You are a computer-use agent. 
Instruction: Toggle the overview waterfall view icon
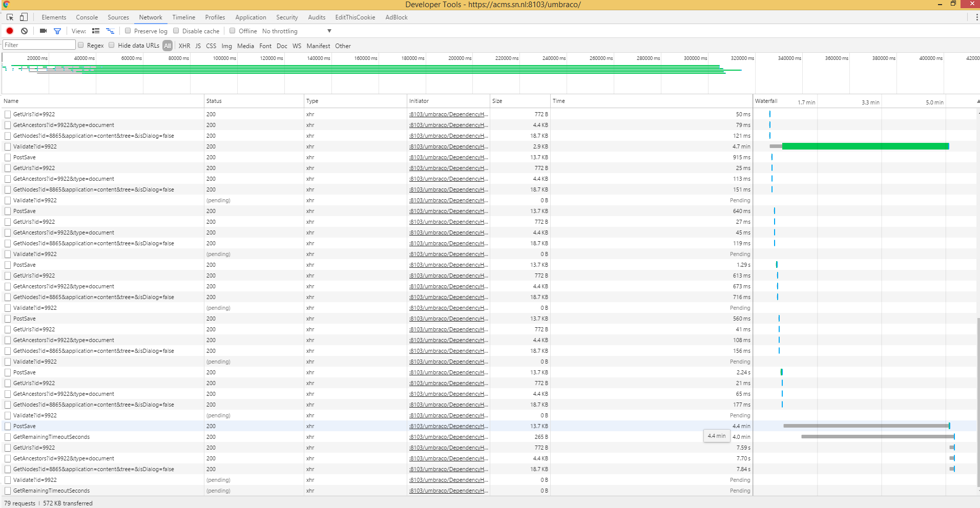click(110, 31)
